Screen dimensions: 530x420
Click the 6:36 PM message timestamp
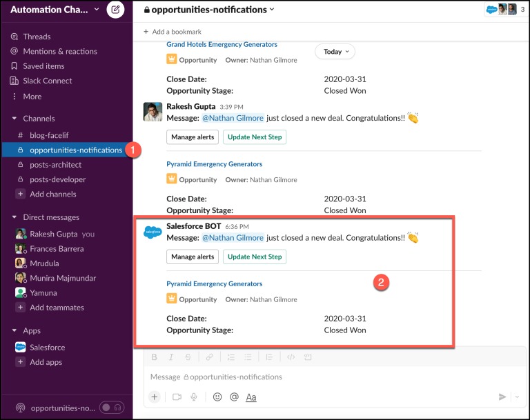coord(237,227)
